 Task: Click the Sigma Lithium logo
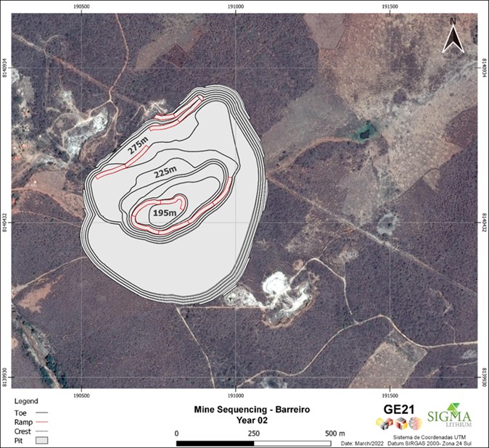[449, 415]
